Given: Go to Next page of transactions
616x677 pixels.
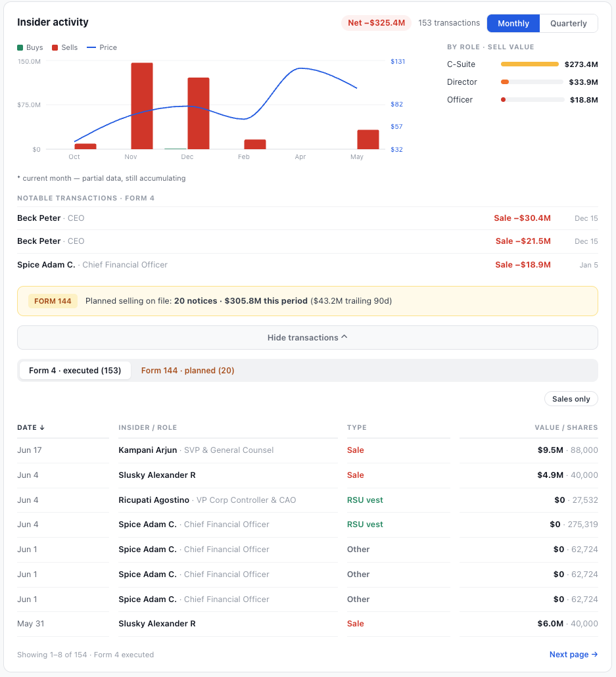Looking at the screenshot, I should [574, 655].
